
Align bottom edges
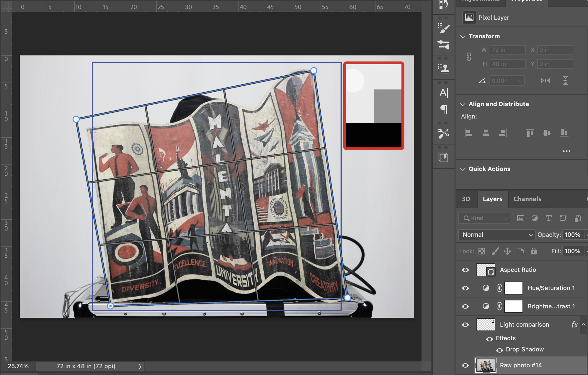pyautogui.click(x=564, y=133)
